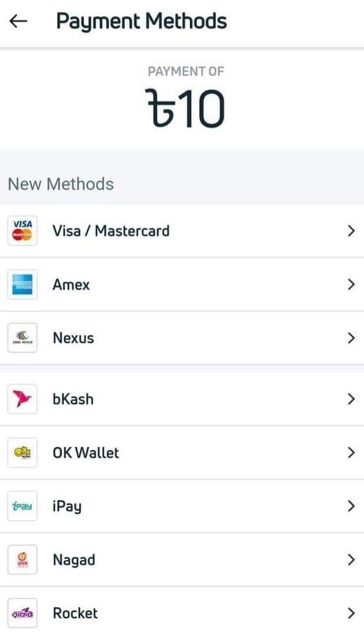Choose Nagad as payment method
The height and width of the screenshot is (637, 364).
pyautogui.click(x=182, y=560)
